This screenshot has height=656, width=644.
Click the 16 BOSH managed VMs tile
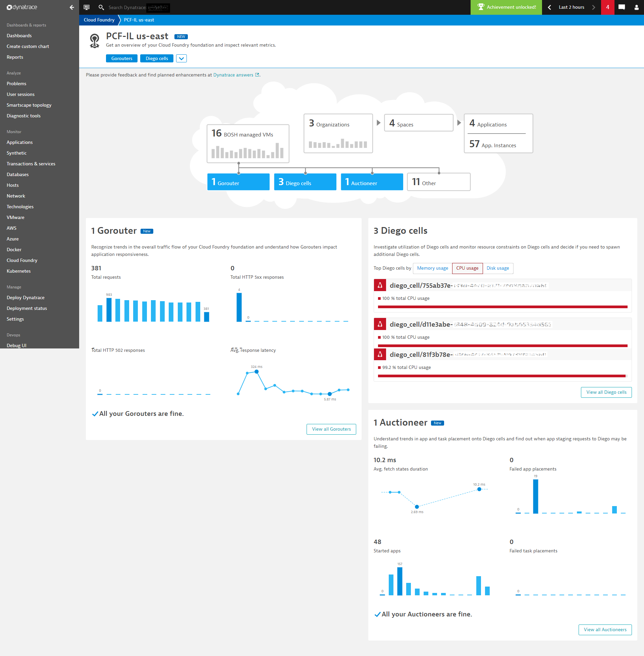pos(248,143)
